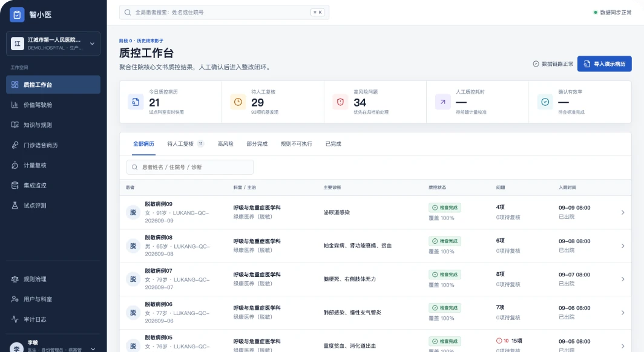Click 检查完成 badge in 脱敏病例06 row

click(445, 308)
